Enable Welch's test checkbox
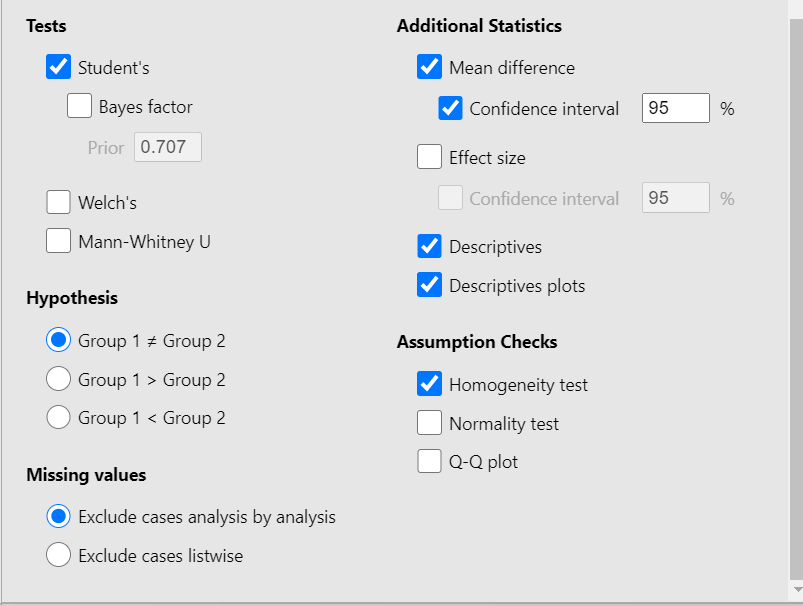This screenshot has width=803, height=606. (59, 202)
